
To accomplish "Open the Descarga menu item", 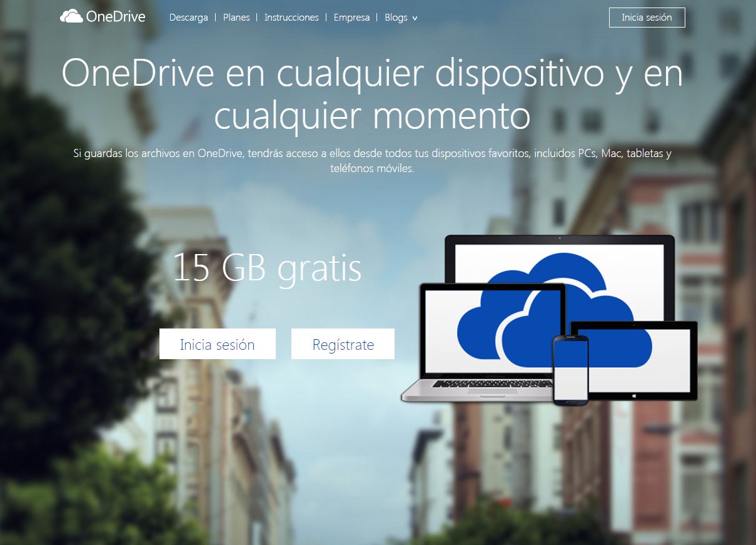I will coord(188,18).
